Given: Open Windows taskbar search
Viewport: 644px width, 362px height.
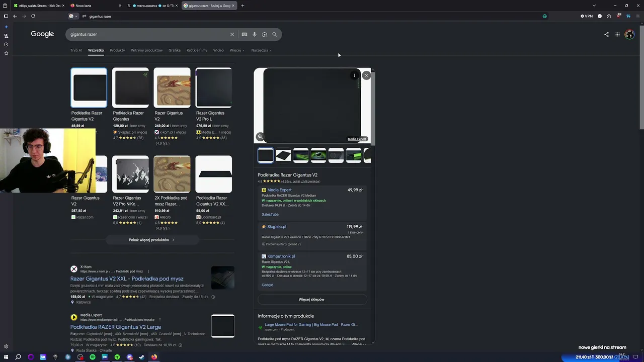Looking at the screenshot, I should click(18, 357).
